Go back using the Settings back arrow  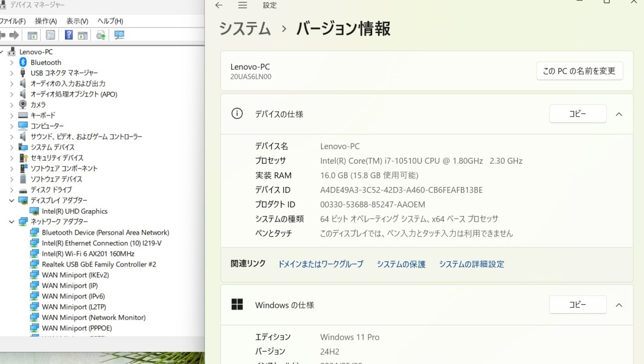pos(219,5)
